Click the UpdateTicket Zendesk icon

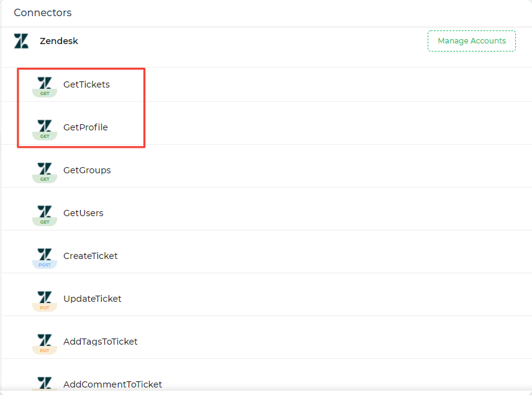click(x=45, y=298)
